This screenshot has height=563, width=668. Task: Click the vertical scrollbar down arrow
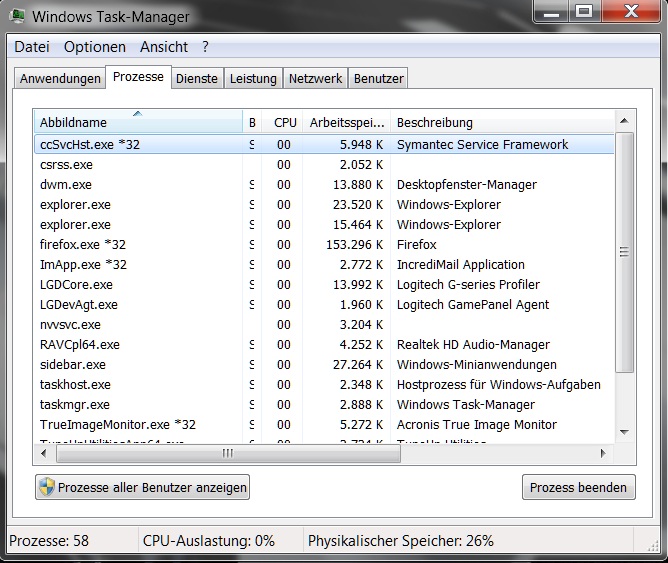pos(625,432)
